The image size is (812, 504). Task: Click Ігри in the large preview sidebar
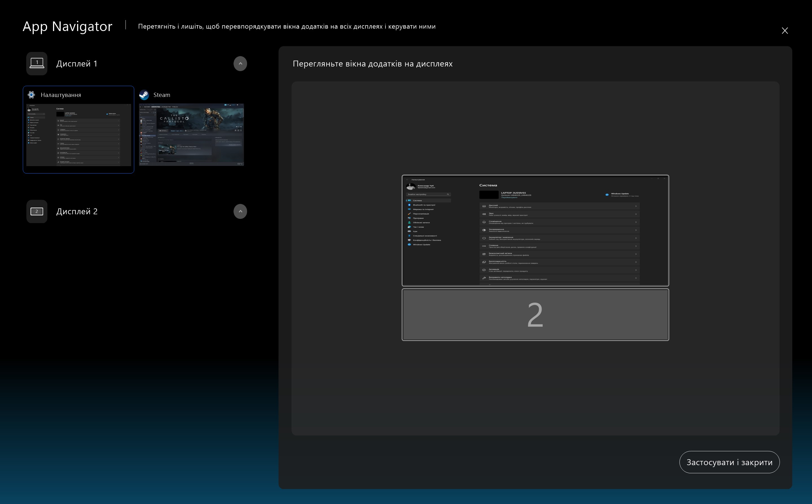(x=415, y=231)
